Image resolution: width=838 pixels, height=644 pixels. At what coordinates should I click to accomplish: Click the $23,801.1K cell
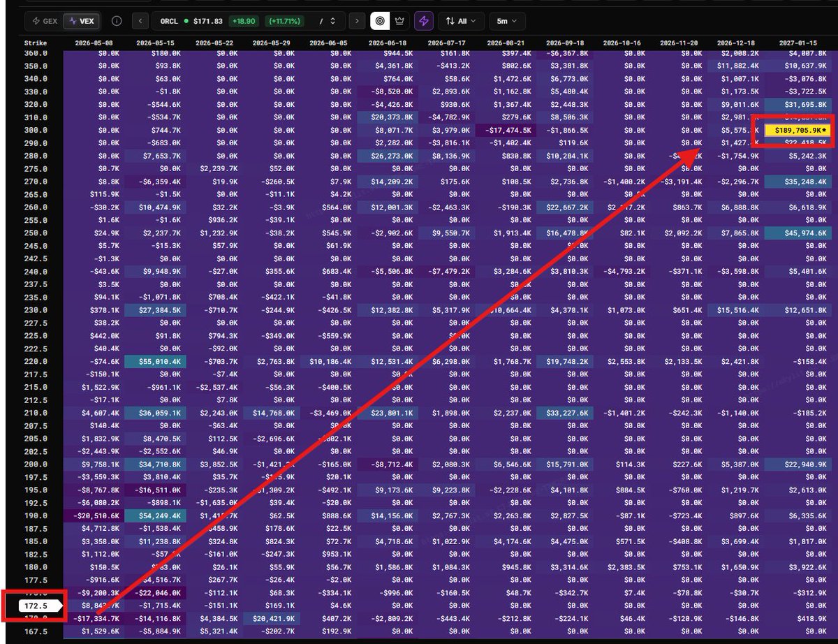pos(388,413)
